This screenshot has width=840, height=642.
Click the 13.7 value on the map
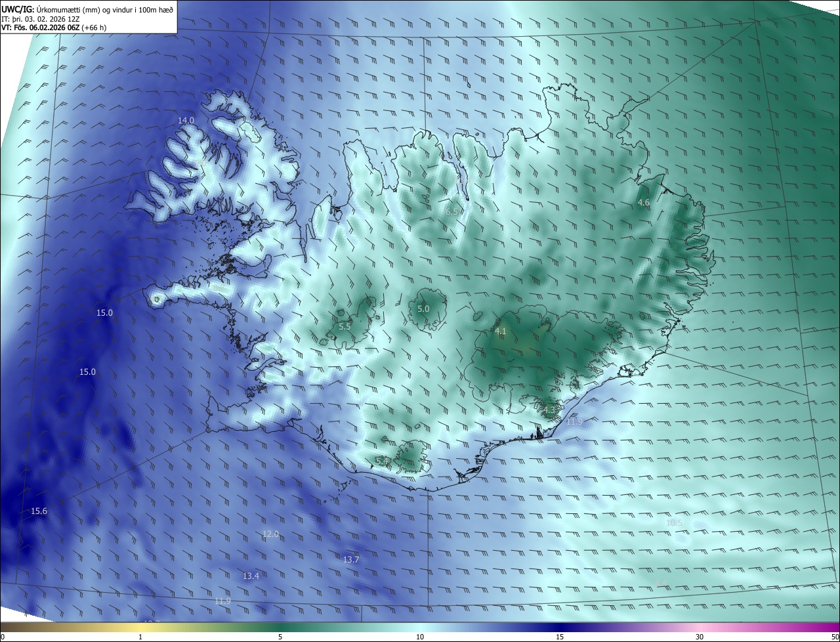(351, 559)
